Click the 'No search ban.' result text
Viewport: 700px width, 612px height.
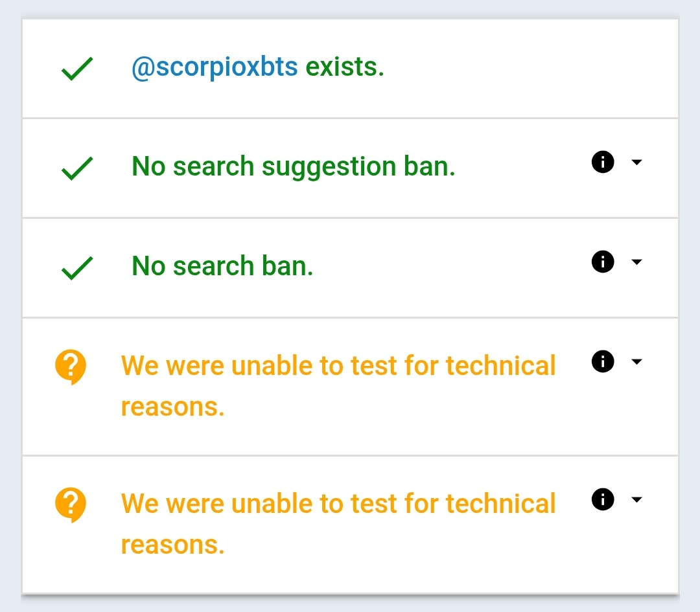pos(222,266)
